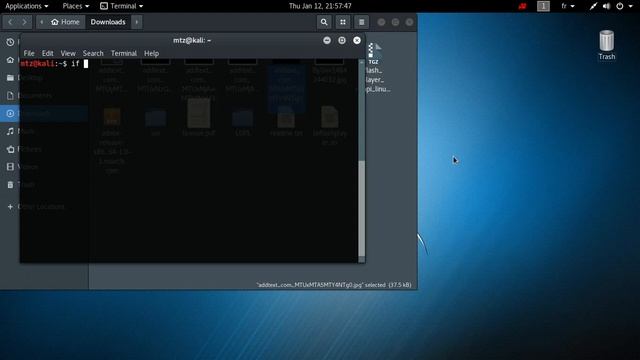Click the date and time clock

pyautogui.click(x=320, y=6)
